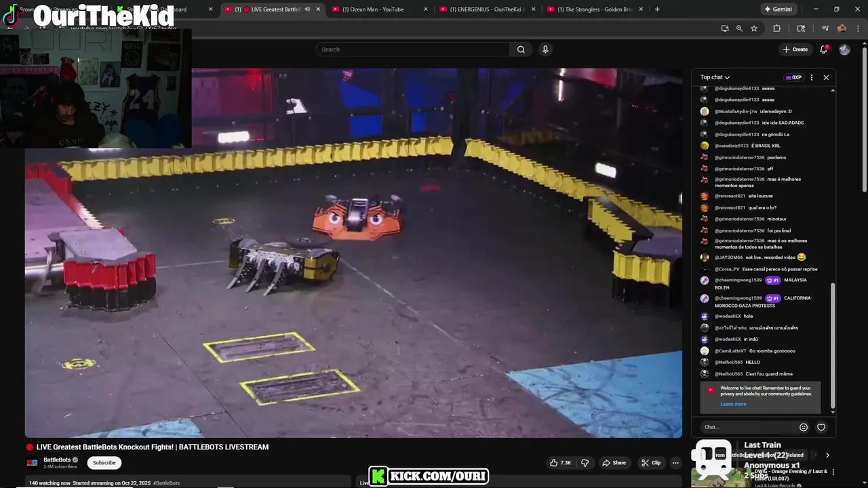This screenshot has height=488, width=868.
Task: Click the #BattleBots hashtag link
Action: tap(166, 483)
